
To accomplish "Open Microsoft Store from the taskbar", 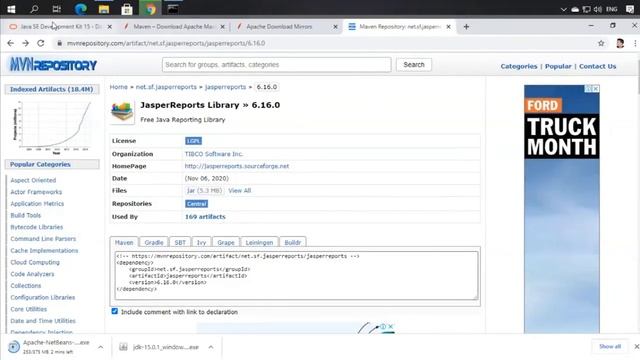I will click(x=127, y=9).
